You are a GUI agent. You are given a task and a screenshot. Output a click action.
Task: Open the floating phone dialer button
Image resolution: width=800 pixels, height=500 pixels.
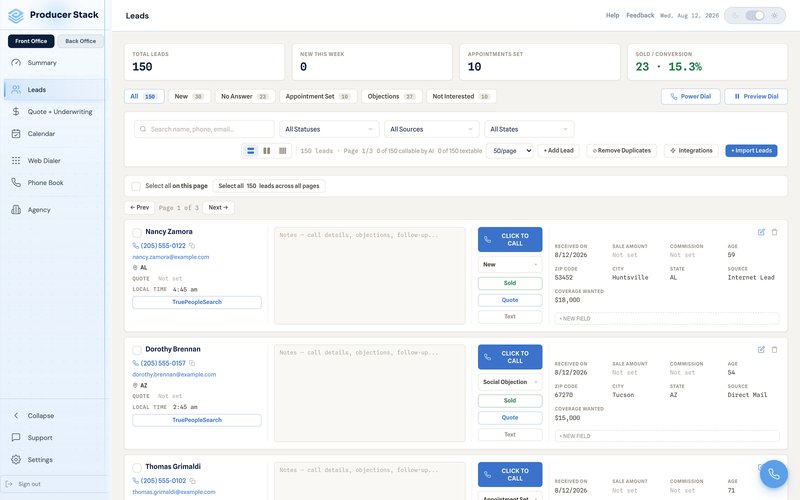tap(773, 474)
